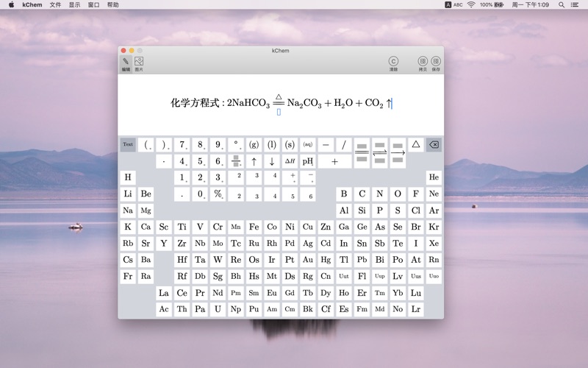Tap the number 7 key
Viewport: 588px width, 368px height.
point(182,144)
